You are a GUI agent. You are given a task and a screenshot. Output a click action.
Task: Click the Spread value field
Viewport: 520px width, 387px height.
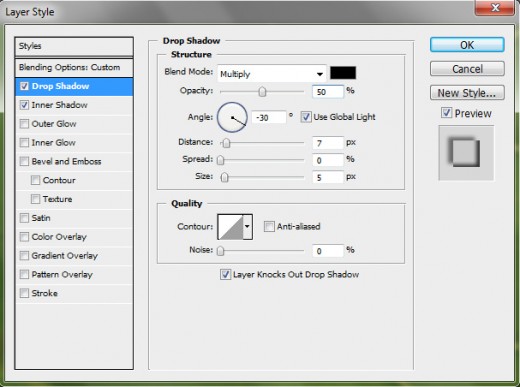click(x=328, y=160)
